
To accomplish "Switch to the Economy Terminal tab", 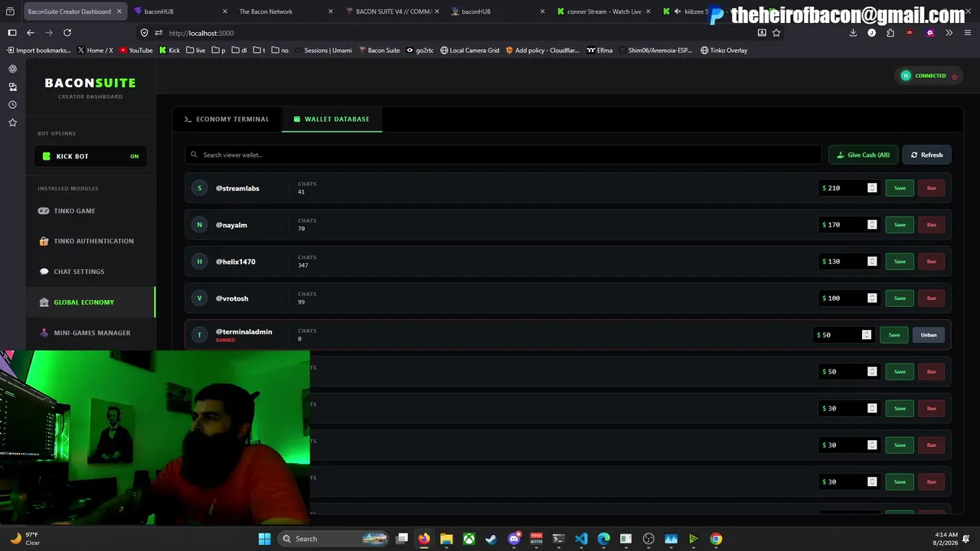I will pyautogui.click(x=227, y=119).
